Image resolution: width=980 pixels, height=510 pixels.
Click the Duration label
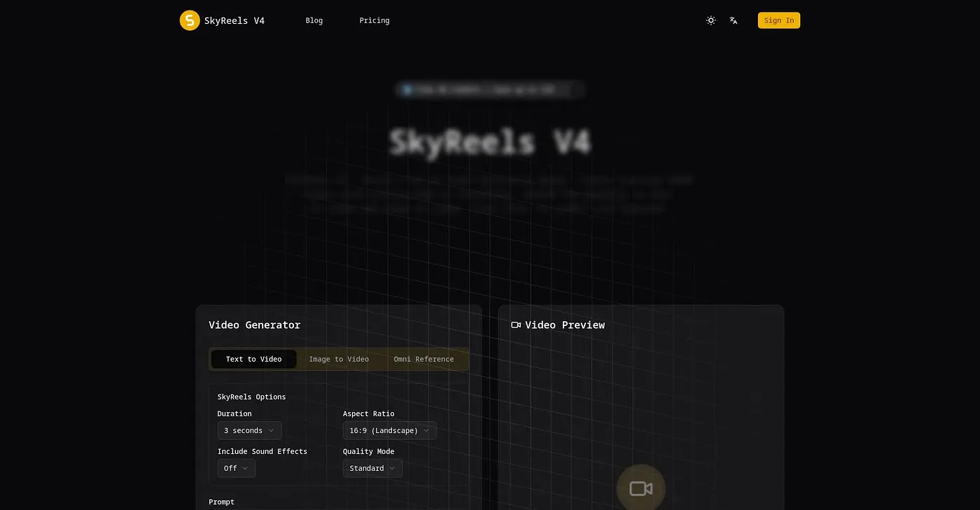pos(234,413)
